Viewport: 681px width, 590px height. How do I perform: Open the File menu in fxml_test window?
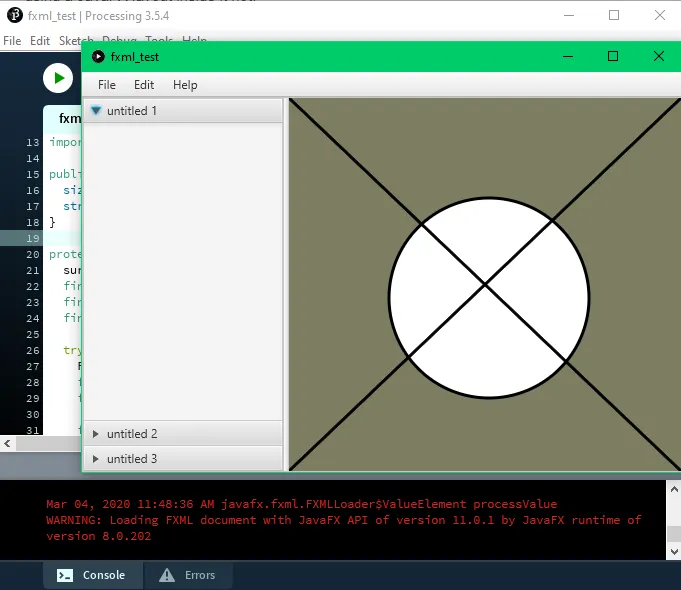pyautogui.click(x=107, y=85)
